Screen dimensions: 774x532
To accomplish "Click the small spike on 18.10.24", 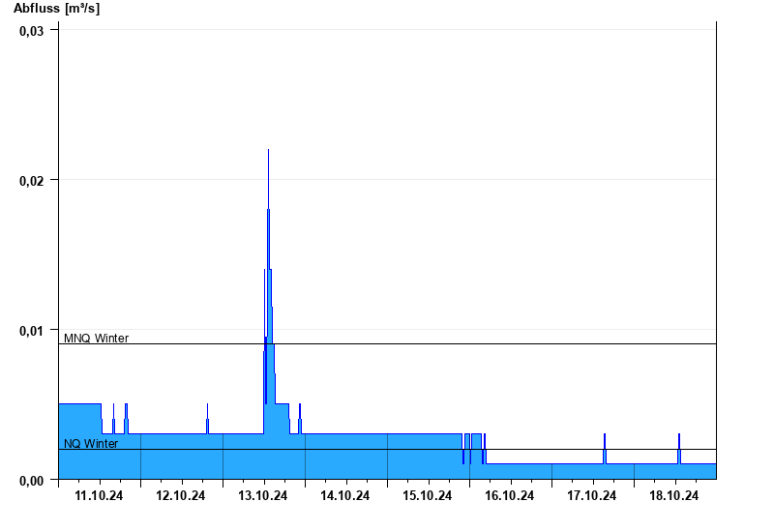I will pos(679,442).
